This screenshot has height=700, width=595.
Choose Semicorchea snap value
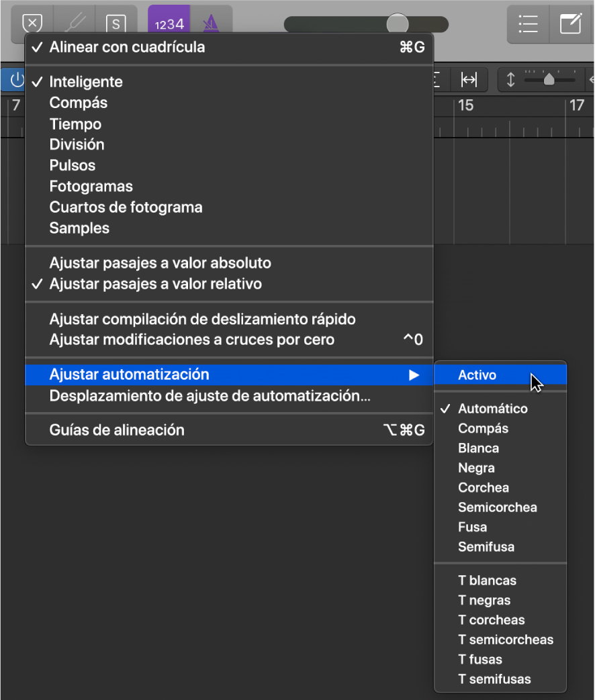point(498,507)
